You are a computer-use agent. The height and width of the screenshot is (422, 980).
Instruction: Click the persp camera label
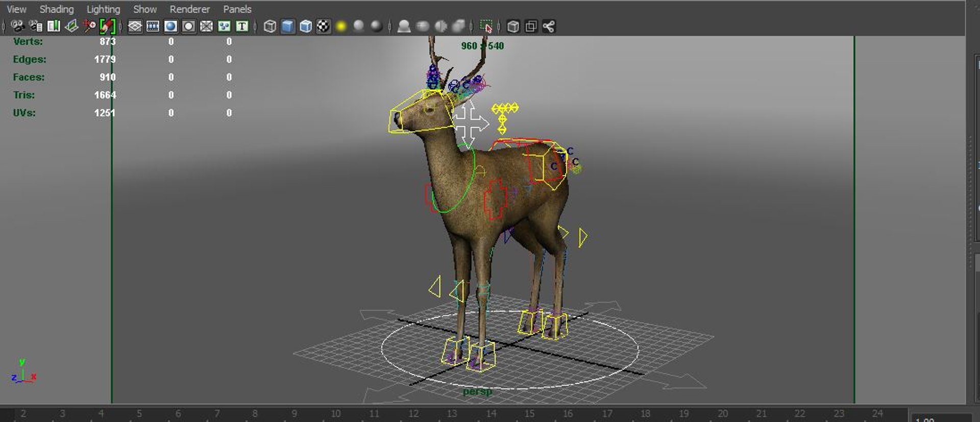pos(477,391)
